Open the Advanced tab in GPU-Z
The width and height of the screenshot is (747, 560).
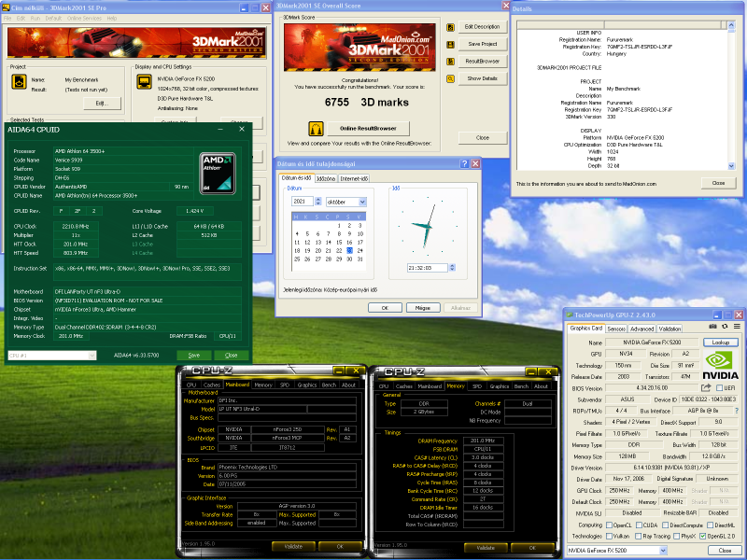click(641, 329)
